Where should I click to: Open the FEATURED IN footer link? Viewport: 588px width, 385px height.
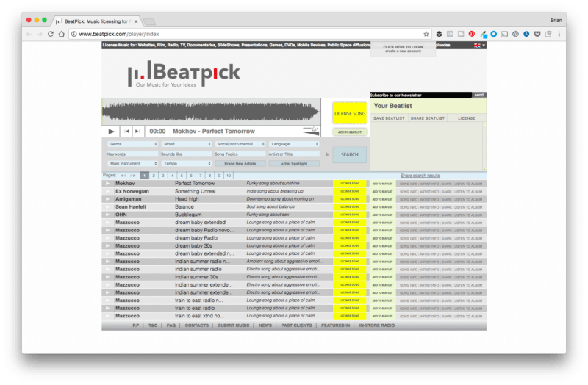pos(335,325)
